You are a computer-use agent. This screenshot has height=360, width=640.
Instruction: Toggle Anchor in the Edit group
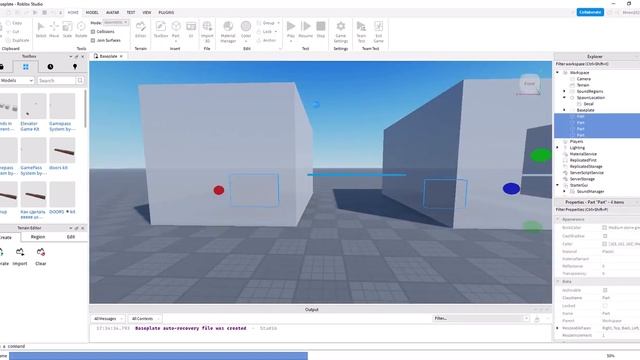click(x=267, y=40)
